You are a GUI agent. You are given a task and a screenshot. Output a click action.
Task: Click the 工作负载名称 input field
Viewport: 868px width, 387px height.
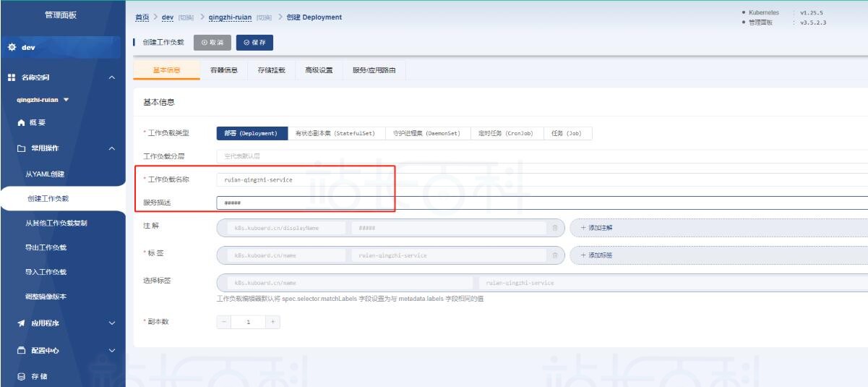(x=542, y=179)
